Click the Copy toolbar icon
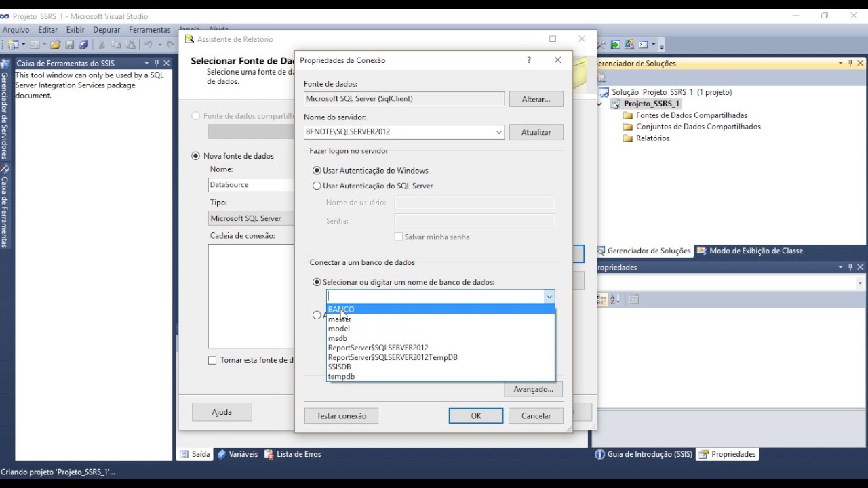 115,45
